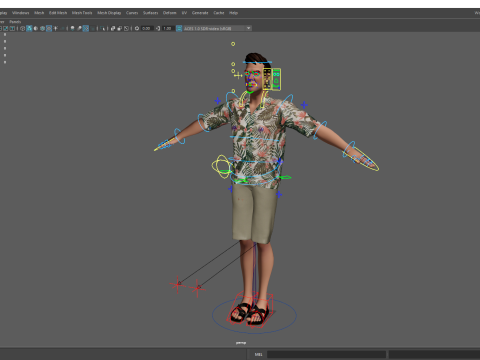Image resolution: width=480 pixels, height=360 pixels.
Task: Open the viewport Panels menu
Action: (15, 22)
